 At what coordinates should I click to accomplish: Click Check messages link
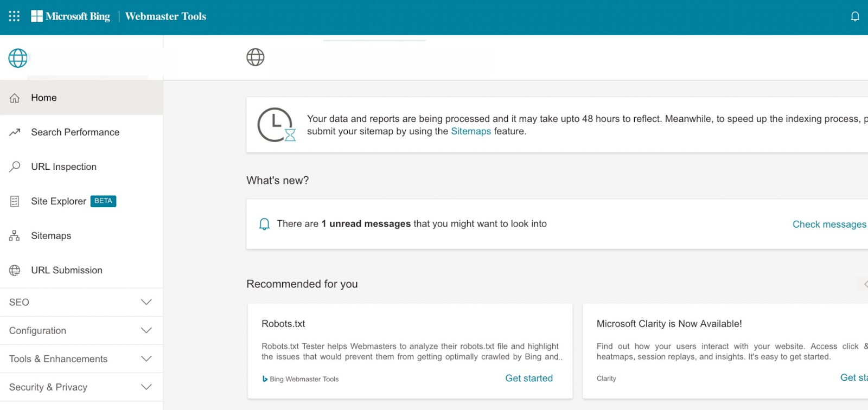coord(829,225)
